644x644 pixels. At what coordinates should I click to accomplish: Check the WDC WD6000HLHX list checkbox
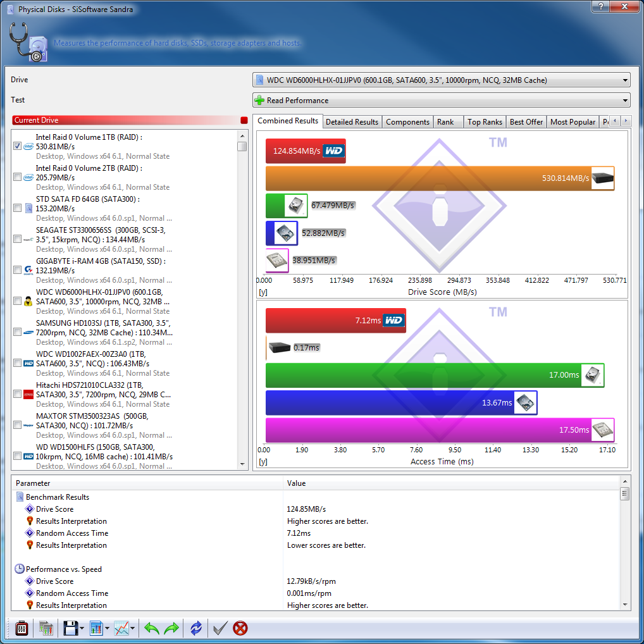pyautogui.click(x=17, y=301)
